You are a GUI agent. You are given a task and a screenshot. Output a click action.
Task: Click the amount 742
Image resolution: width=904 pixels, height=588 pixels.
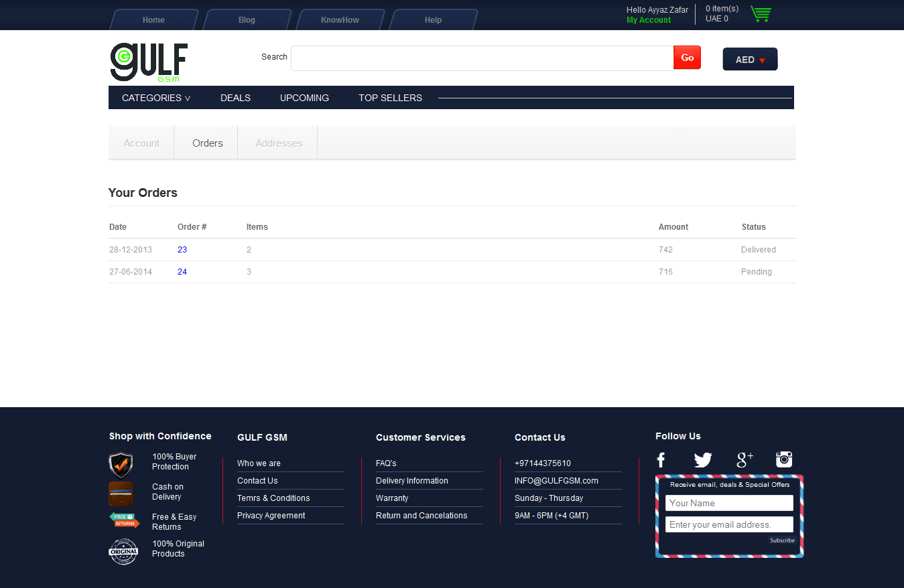(x=665, y=250)
